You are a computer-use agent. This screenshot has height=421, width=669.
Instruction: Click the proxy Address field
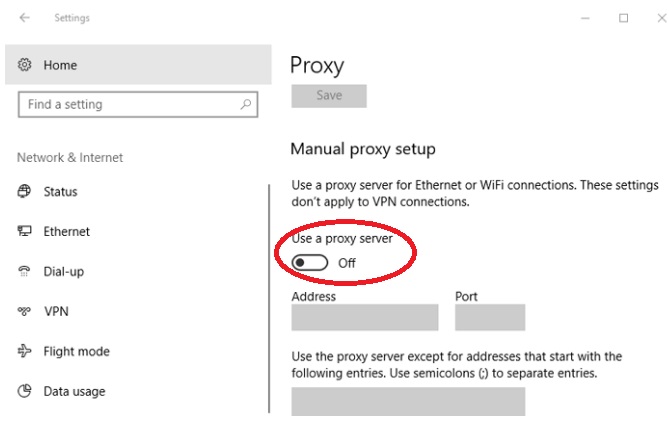tap(365, 317)
